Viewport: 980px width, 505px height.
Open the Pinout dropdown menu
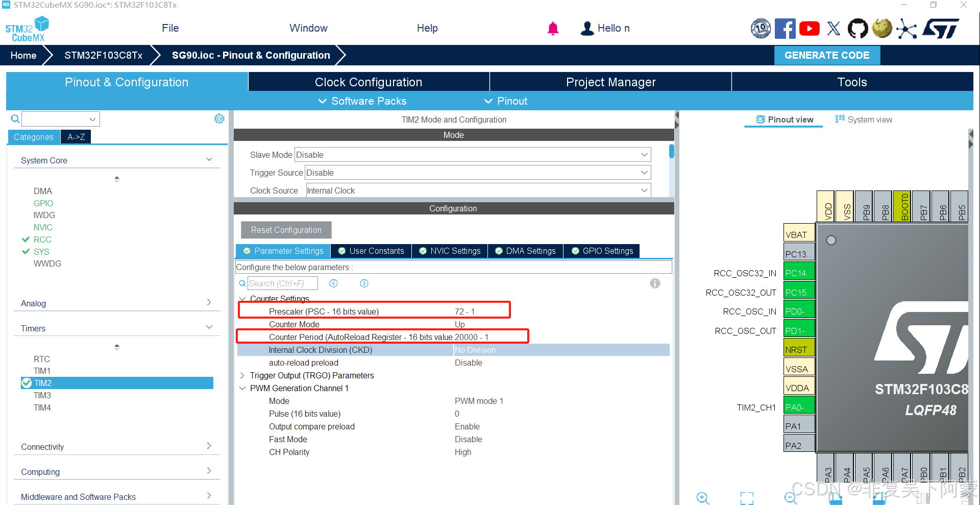pos(506,101)
